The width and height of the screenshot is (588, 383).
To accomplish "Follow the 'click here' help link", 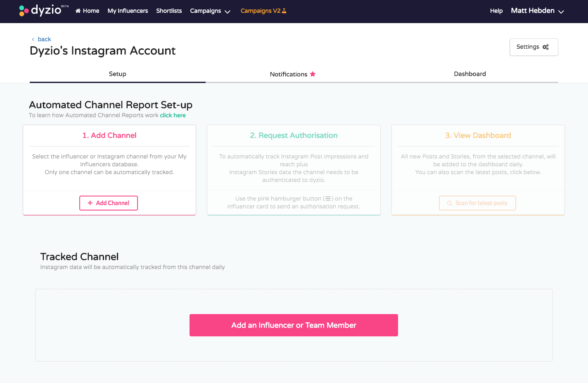I will coord(173,115).
